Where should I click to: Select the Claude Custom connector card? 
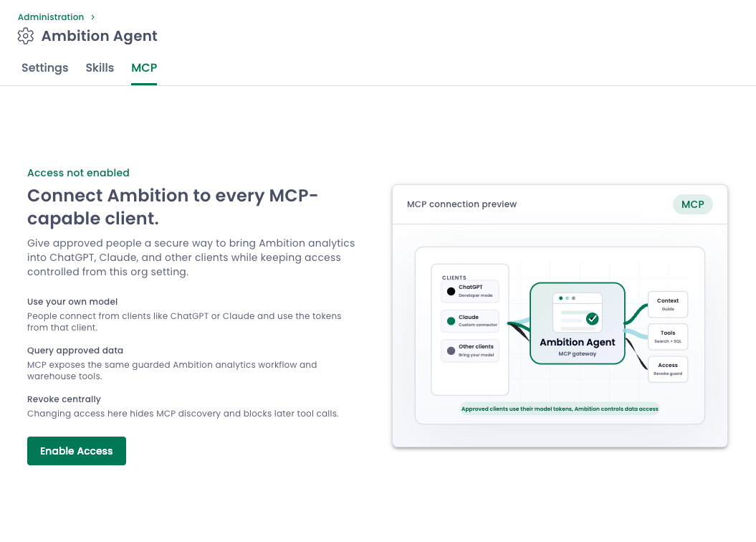coord(470,321)
